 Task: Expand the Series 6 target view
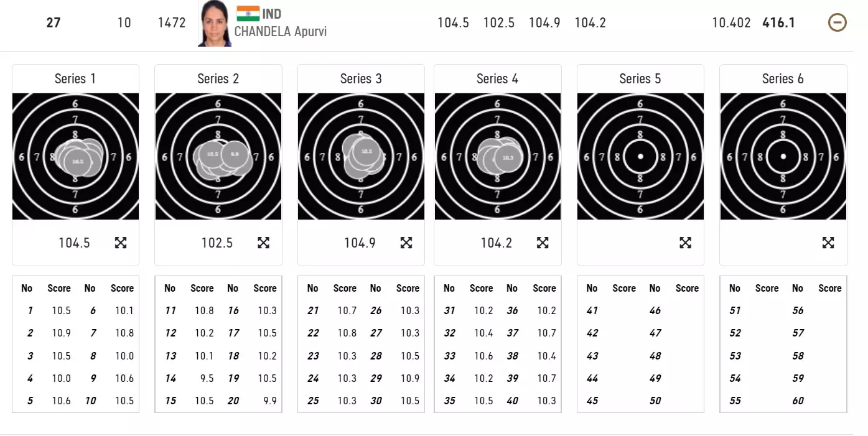pos(828,243)
